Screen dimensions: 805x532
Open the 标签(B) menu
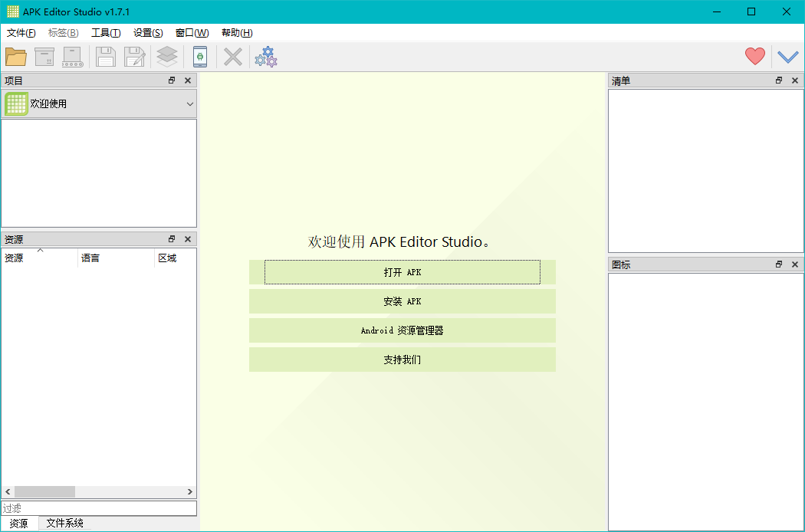pos(63,33)
